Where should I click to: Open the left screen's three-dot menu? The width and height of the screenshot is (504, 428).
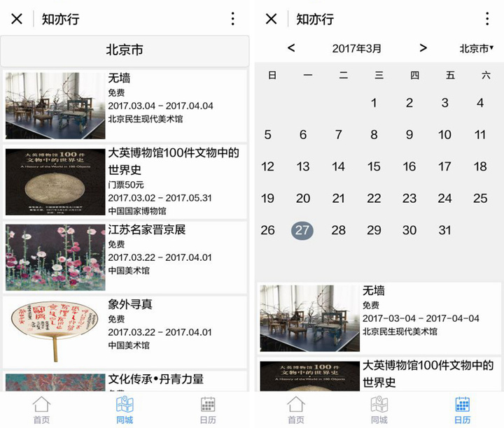232,19
